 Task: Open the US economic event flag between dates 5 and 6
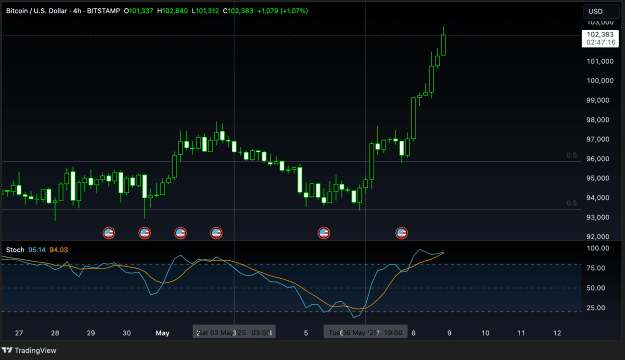(324, 233)
